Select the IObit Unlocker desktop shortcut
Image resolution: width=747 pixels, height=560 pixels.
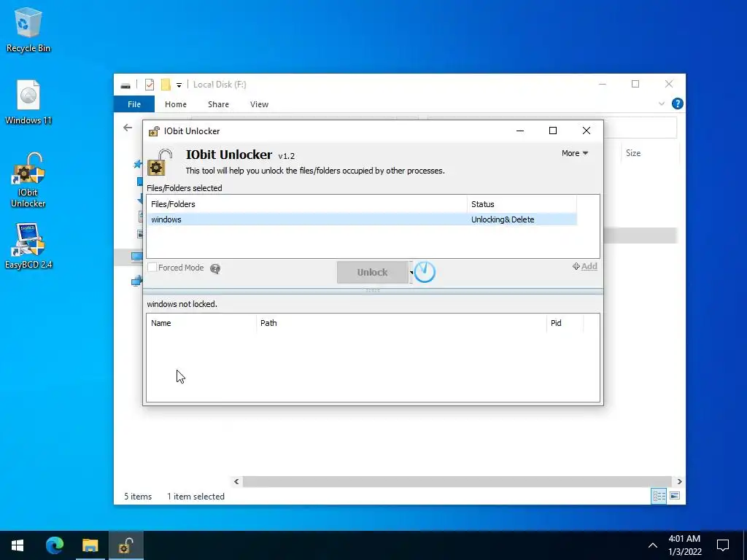tap(28, 180)
